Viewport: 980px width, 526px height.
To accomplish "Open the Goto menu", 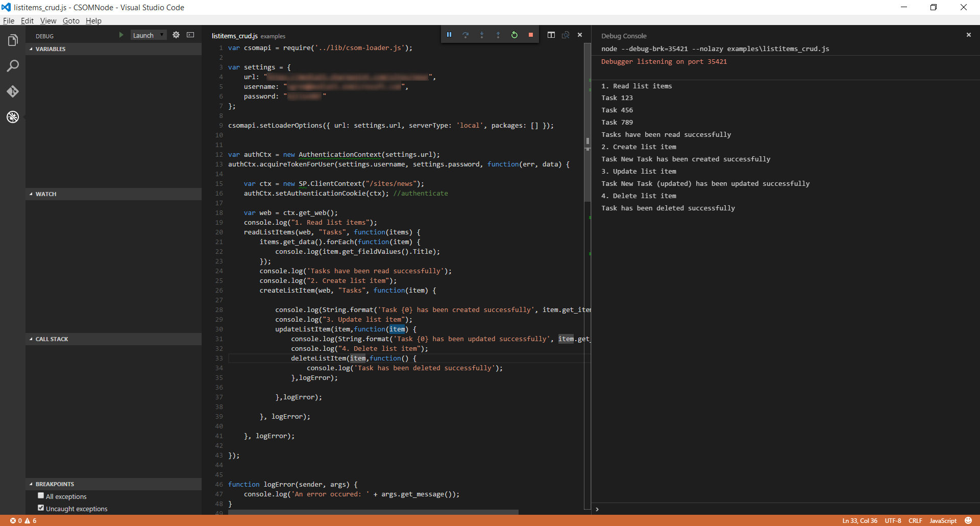I will point(71,21).
